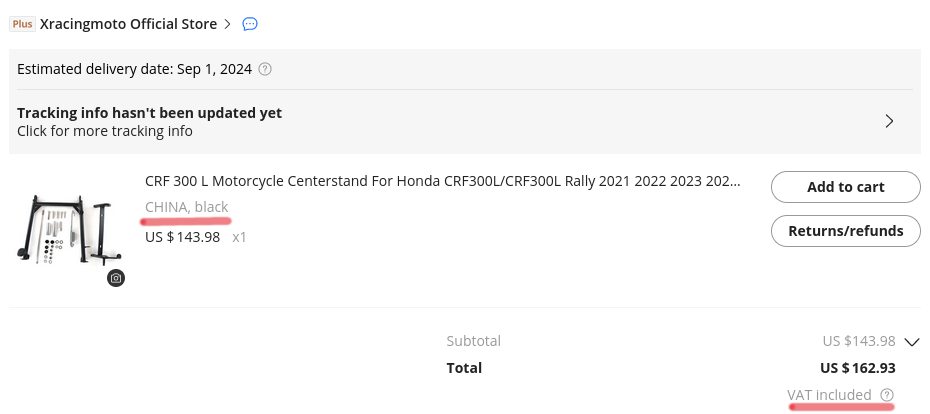Viewport: 930px width, 414px height.
Task: Click the VAT included help icon
Action: coord(887,395)
